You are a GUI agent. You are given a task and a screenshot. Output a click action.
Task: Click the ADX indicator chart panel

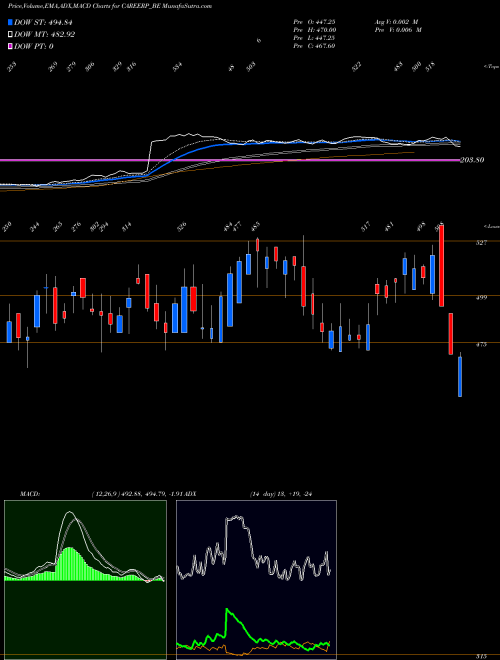click(256, 580)
